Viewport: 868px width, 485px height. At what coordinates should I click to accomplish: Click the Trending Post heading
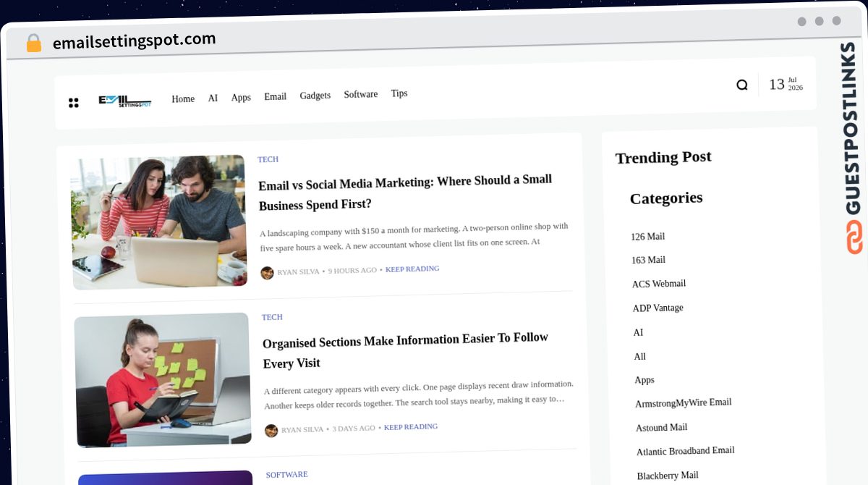pos(663,157)
